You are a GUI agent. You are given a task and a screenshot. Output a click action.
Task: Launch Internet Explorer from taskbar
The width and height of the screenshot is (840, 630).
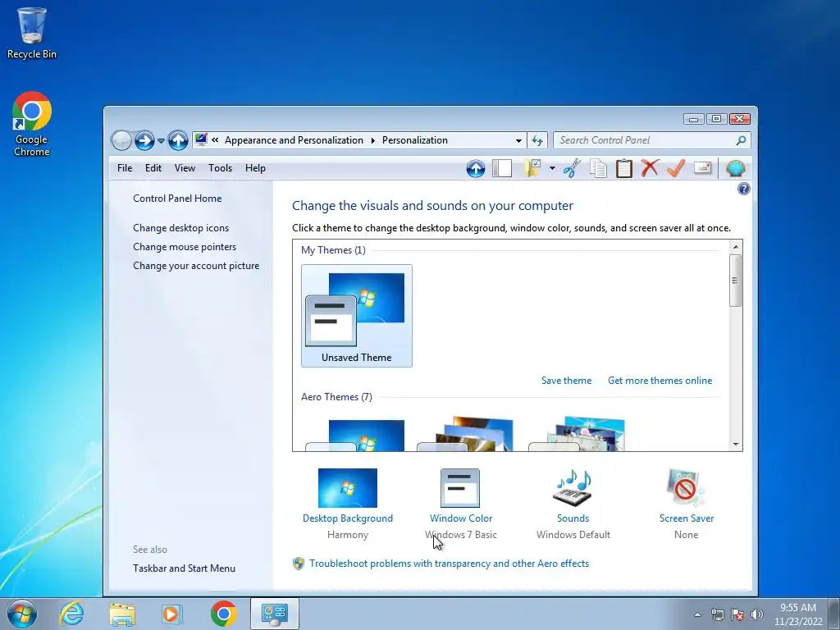(72, 614)
